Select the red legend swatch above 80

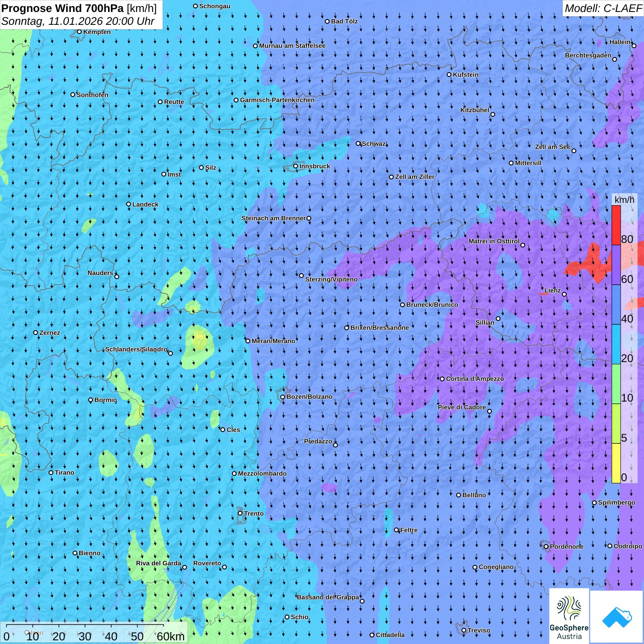pyautogui.click(x=616, y=225)
